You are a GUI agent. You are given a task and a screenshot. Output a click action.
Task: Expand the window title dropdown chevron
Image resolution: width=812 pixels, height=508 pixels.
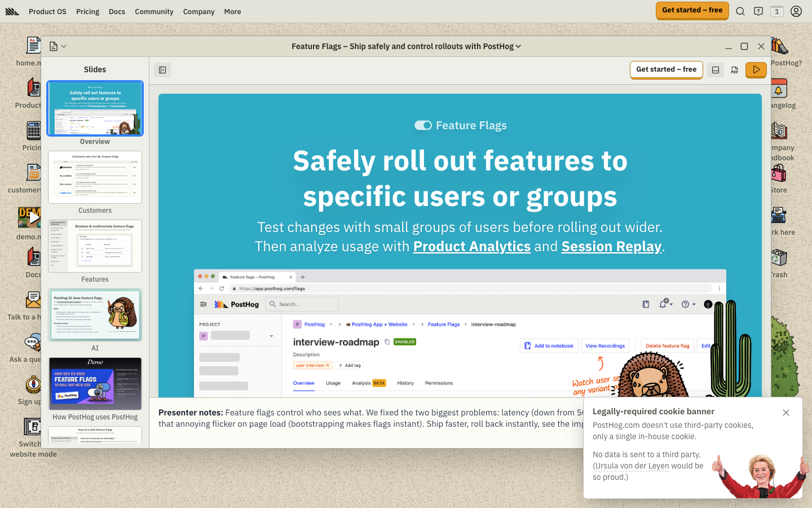[518, 46]
